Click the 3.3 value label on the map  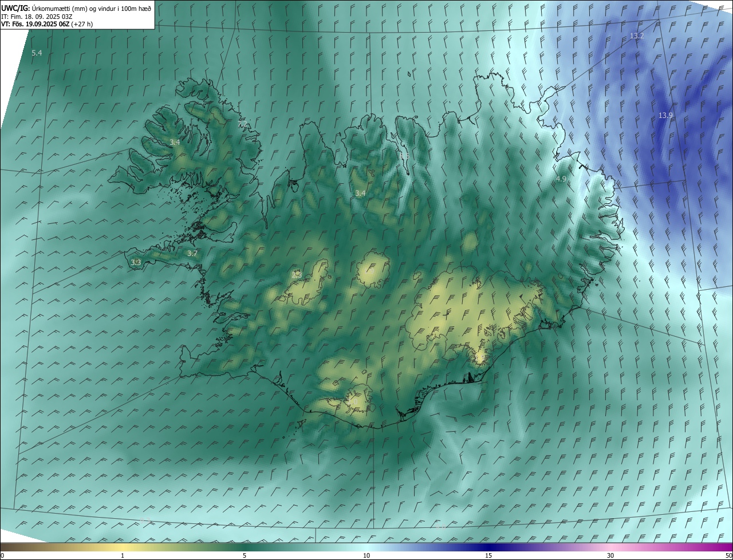point(136,262)
